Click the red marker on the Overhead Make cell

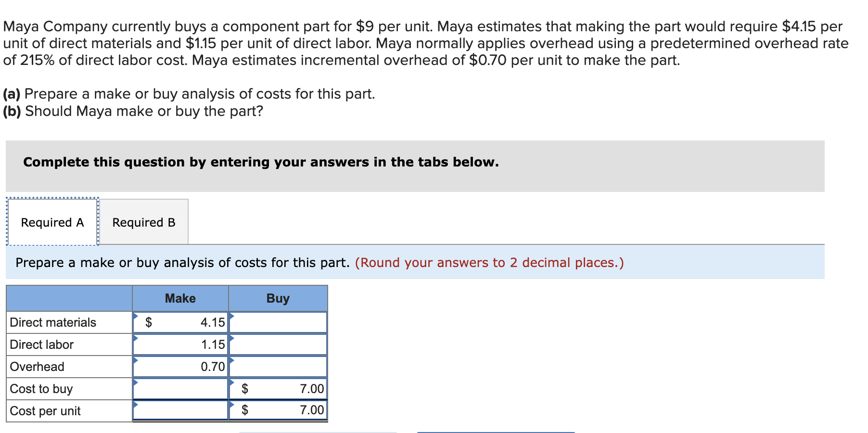[x=136, y=361]
